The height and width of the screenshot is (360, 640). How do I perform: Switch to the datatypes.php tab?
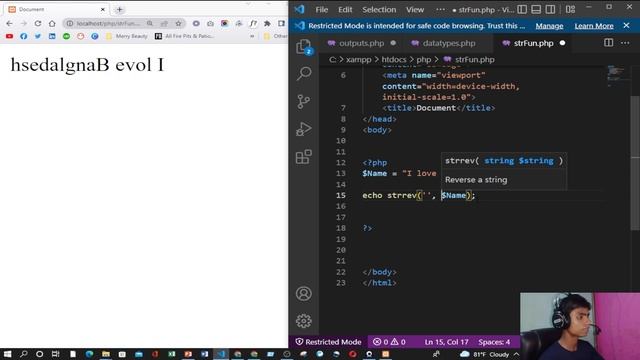[449, 43]
